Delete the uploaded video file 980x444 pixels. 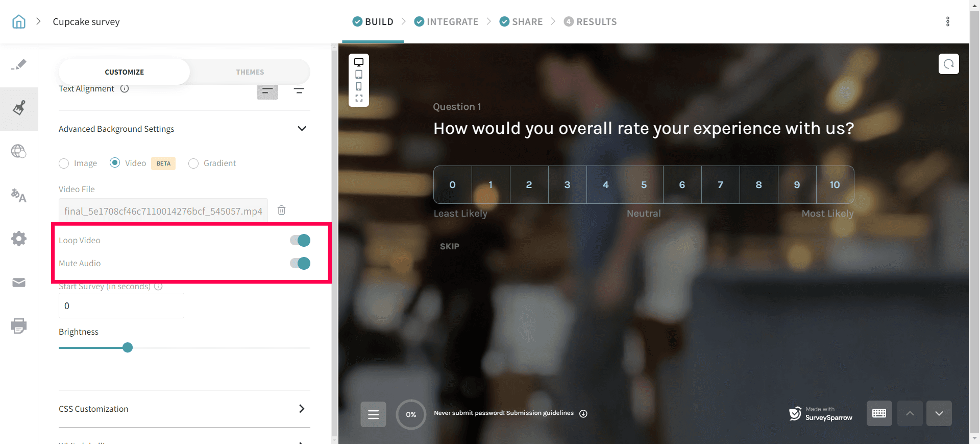[281, 210]
